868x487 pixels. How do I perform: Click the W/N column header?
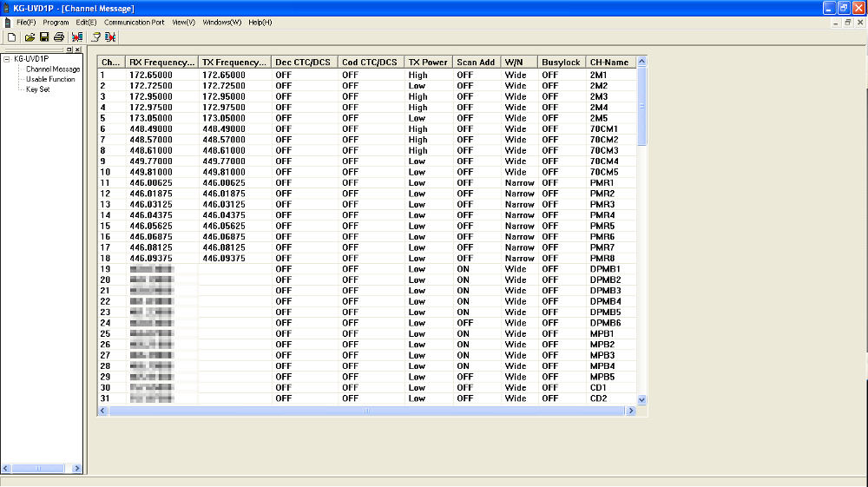pyautogui.click(x=519, y=62)
